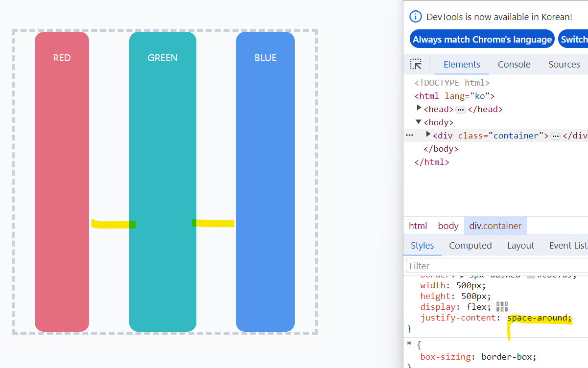Open the Sources tab

click(564, 64)
